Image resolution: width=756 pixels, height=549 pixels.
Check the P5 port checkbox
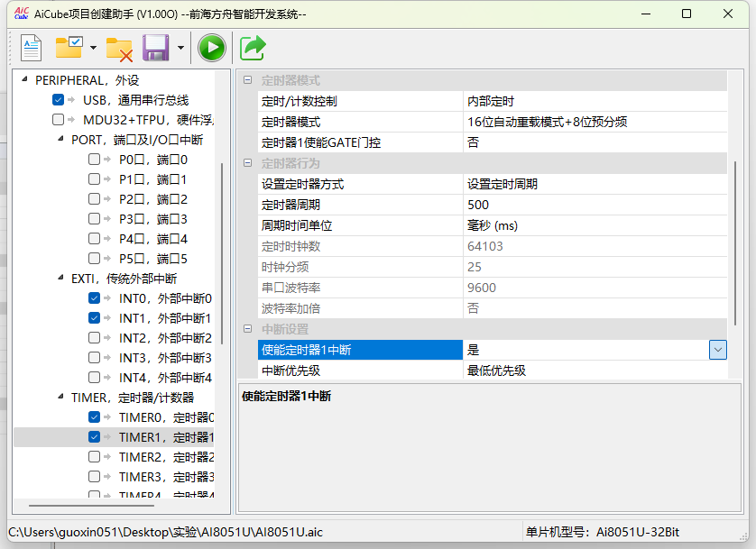pos(94,258)
